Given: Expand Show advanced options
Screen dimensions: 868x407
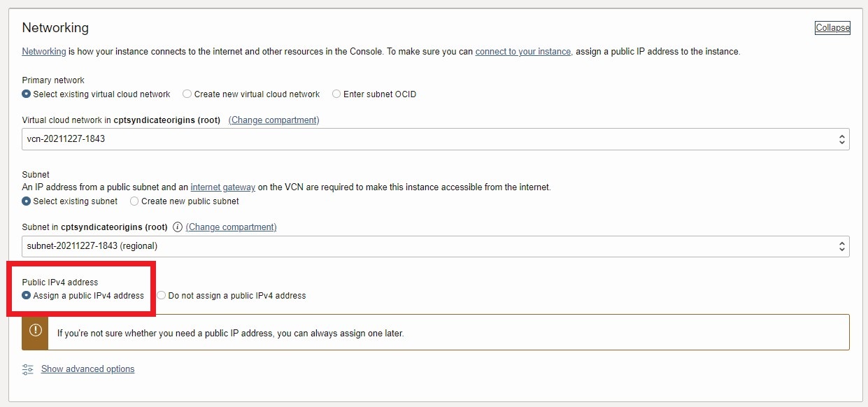Looking at the screenshot, I should pyautogui.click(x=87, y=369).
